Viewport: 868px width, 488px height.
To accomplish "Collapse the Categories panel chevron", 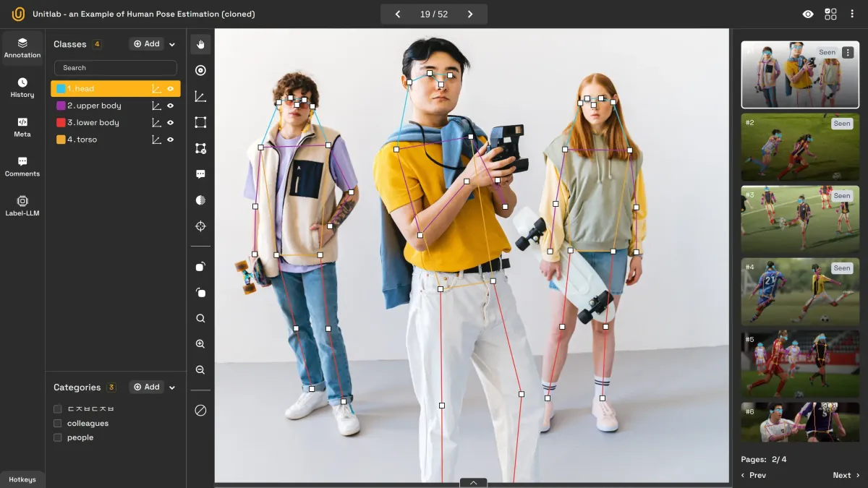I will (172, 388).
